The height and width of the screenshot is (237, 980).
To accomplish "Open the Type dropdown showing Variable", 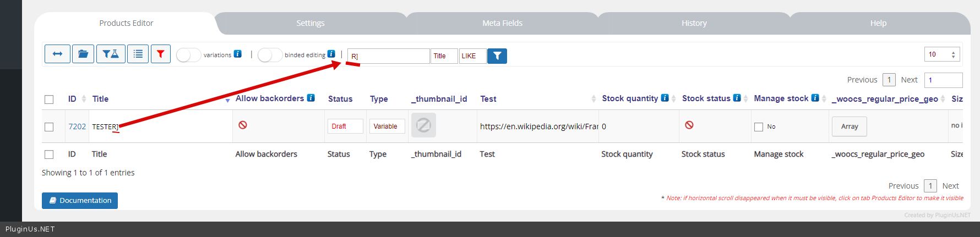I will point(387,126).
